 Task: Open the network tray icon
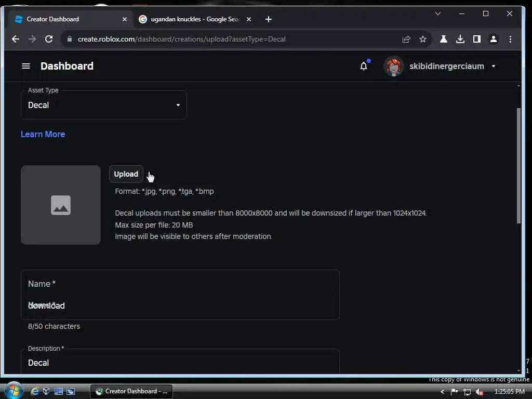point(467,392)
